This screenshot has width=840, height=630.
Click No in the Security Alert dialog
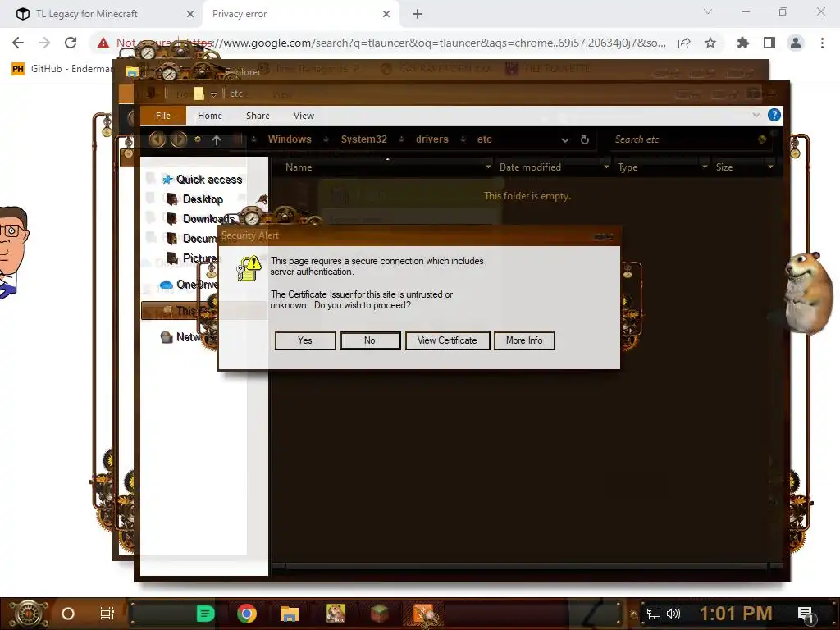click(x=370, y=340)
